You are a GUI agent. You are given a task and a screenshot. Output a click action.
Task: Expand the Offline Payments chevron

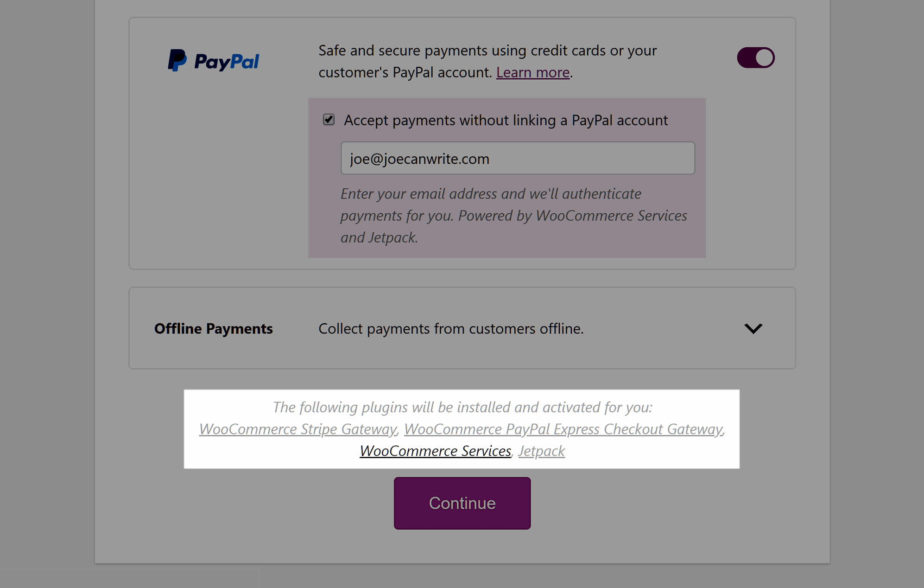tap(753, 328)
